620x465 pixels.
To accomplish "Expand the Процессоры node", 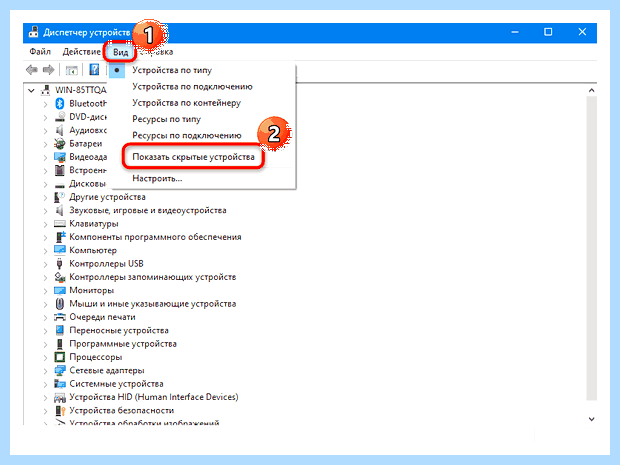I will pos(45,358).
